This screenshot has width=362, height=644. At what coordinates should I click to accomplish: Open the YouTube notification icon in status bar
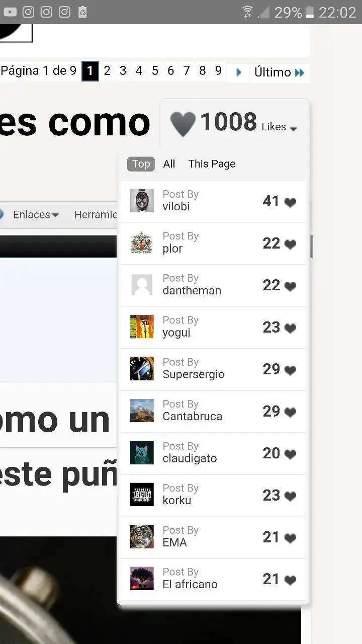[x=10, y=12]
